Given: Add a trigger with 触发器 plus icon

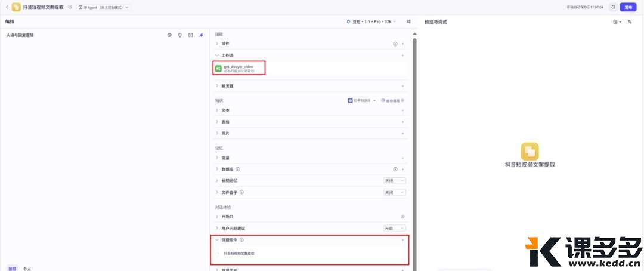Looking at the screenshot, I should (x=403, y=86).
